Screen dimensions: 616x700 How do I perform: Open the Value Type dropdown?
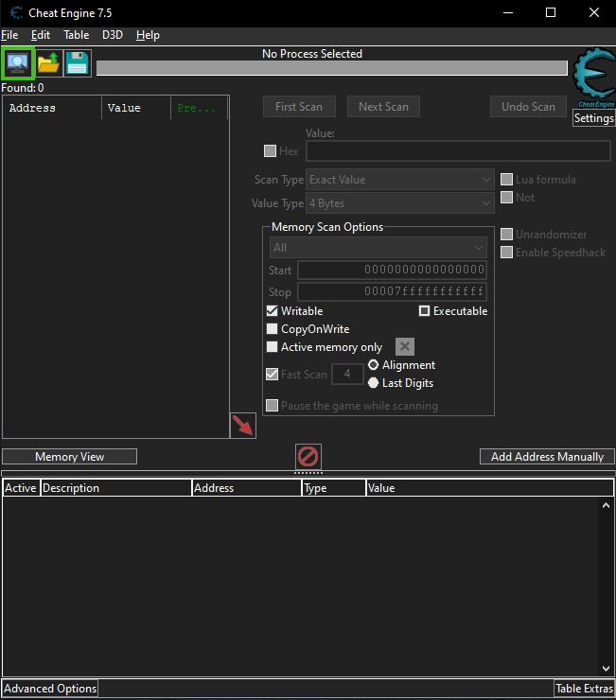click(400, 203)
